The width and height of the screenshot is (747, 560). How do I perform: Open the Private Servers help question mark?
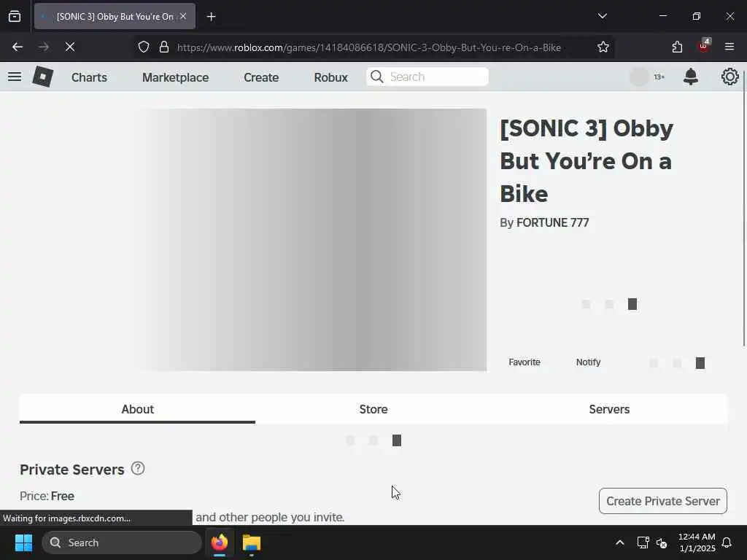point(138,469)
